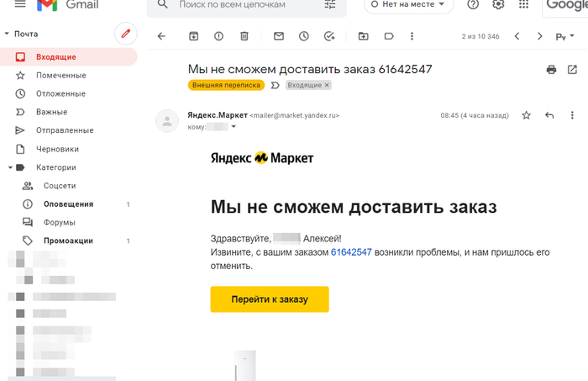This screenshot has height=381, width=588.
Task: Open message options three-dot menu
Action: tap(572, 115)
